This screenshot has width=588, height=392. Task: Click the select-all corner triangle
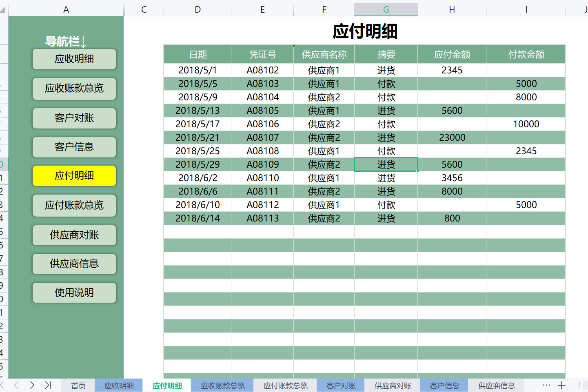pyautogui.click(x=4, y=10)
